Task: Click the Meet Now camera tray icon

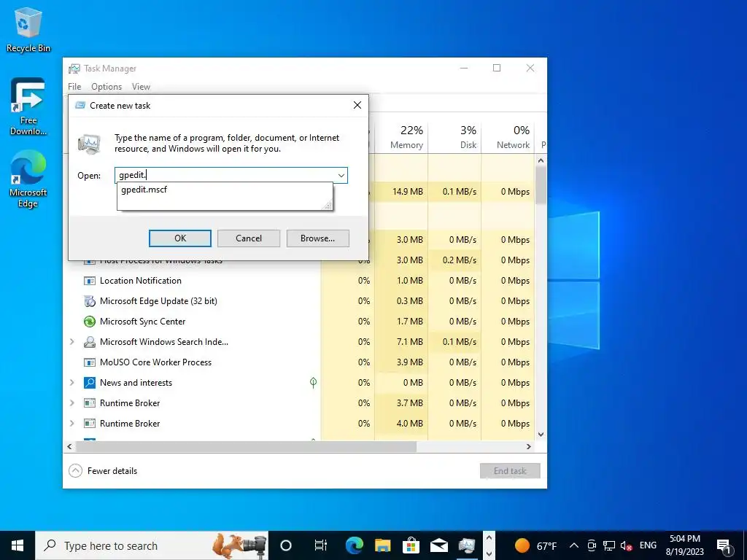Action: (x=591, y=545)
